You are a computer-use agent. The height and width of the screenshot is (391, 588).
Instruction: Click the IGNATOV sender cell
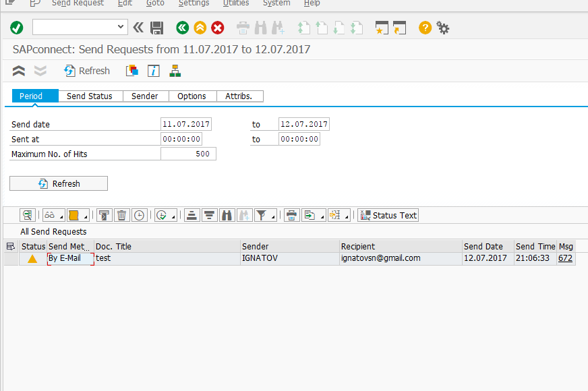(x=289, y=258)
